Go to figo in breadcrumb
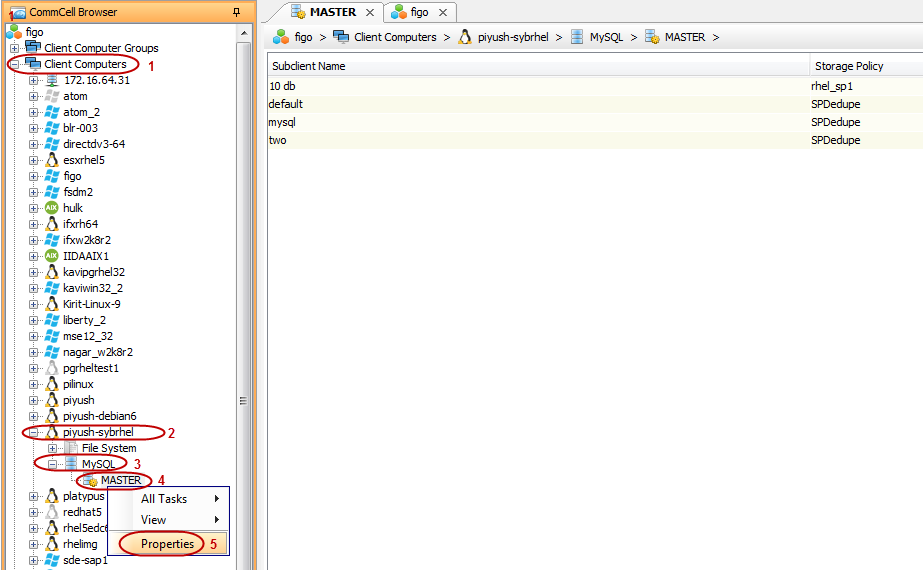This screenshot has width=923, height=570. pyautogui.click(x=304, y=37)
